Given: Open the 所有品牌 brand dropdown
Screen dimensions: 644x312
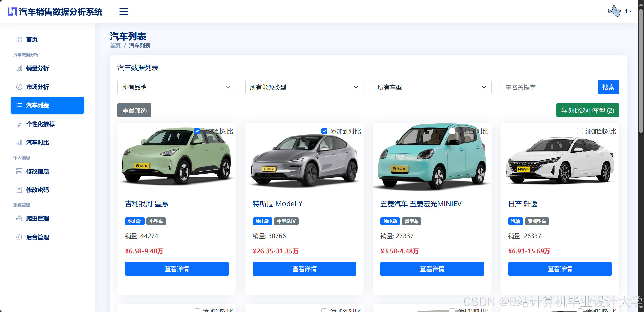Looking at the screenshot, I should click(x=177, y=87).
